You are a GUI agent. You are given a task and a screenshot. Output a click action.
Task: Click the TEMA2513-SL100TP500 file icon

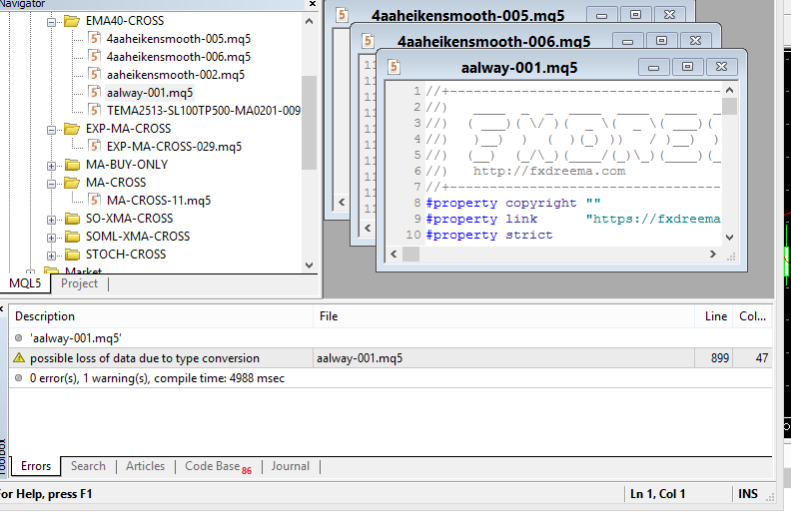pos(94,111)
